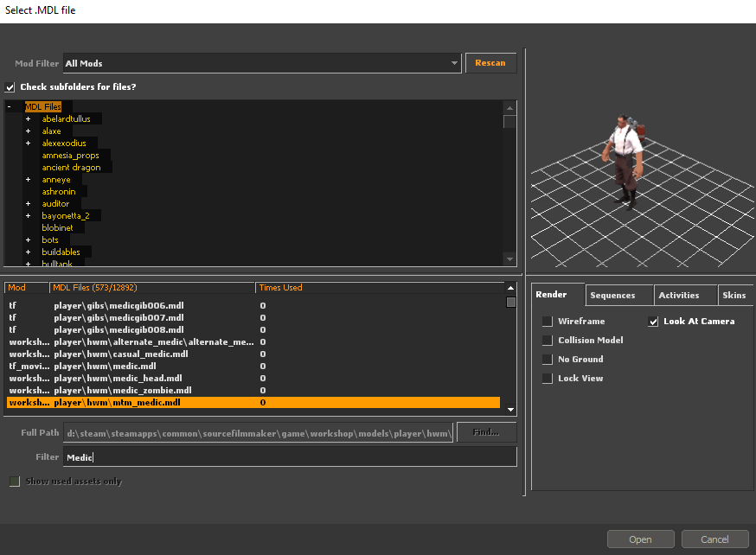
Task: Expand the bayonetta_2 folder
Action: coord(28,216)
